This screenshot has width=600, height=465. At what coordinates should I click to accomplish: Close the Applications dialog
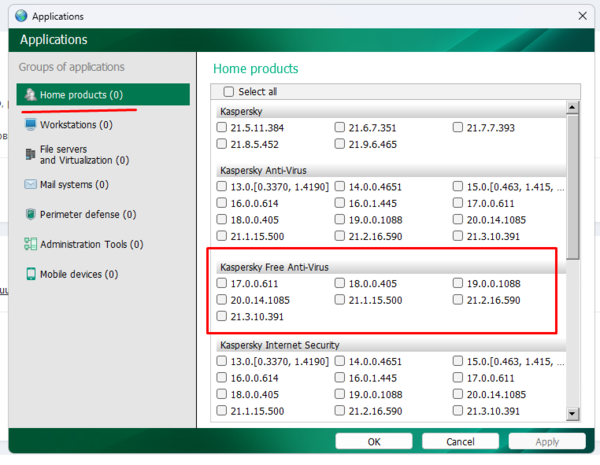(x=582, y=16)
